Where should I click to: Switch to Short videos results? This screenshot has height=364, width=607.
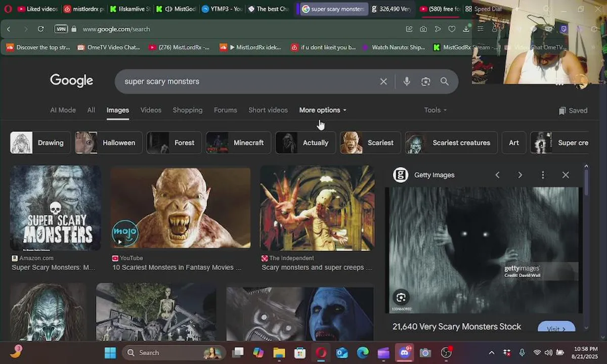point(268,110)
